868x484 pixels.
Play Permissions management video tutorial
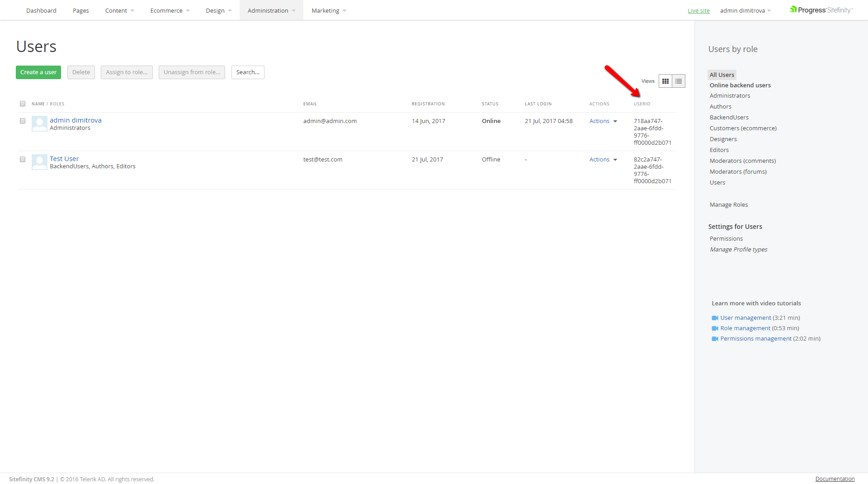pyautogui.click(x=756, y=339)
